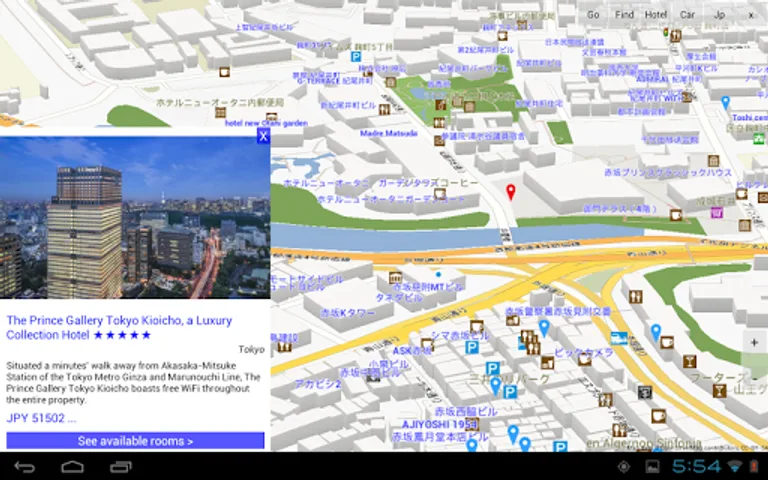Tap the JPY 51502 price link
Viewport: 768px width, 480px height.
coord(41,418)
